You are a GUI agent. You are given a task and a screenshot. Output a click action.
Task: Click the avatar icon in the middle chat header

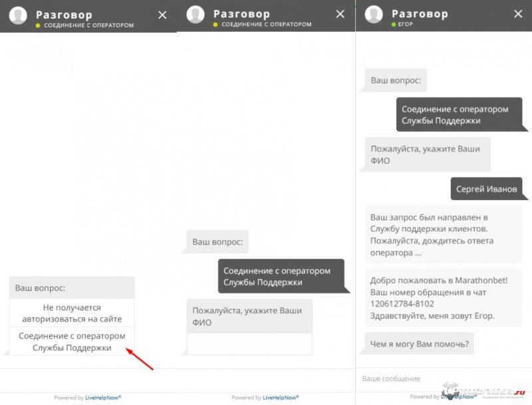pyautogui.click(x=196, y=15)
